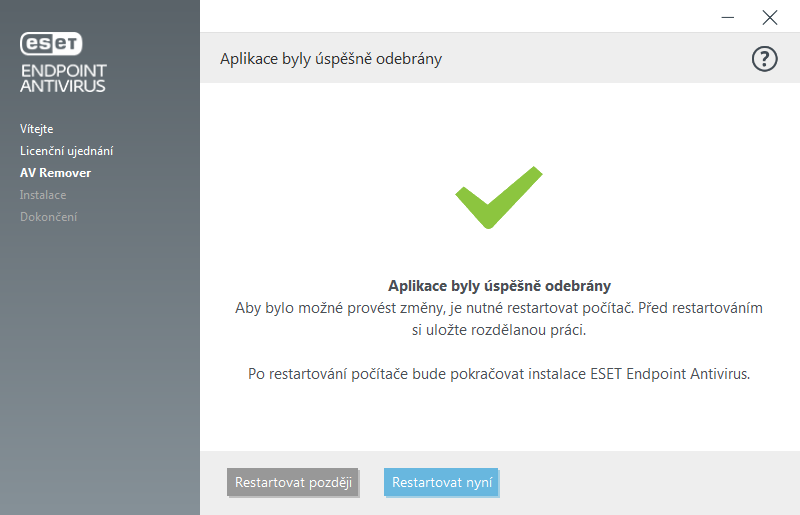Select the Vítejte step in sidebar
800x515 pixels.
(37, 129)
